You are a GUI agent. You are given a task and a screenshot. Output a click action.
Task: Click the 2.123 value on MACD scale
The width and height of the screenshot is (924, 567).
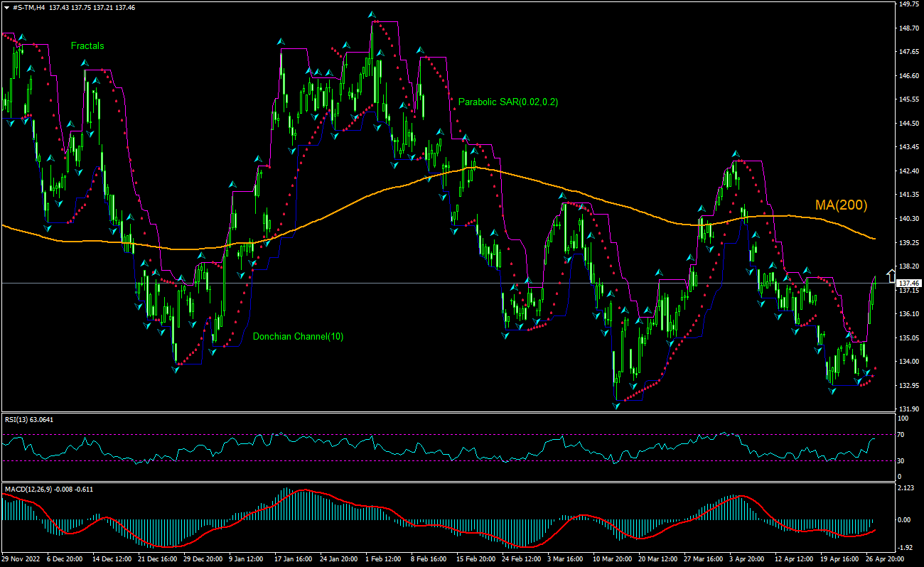906,488
